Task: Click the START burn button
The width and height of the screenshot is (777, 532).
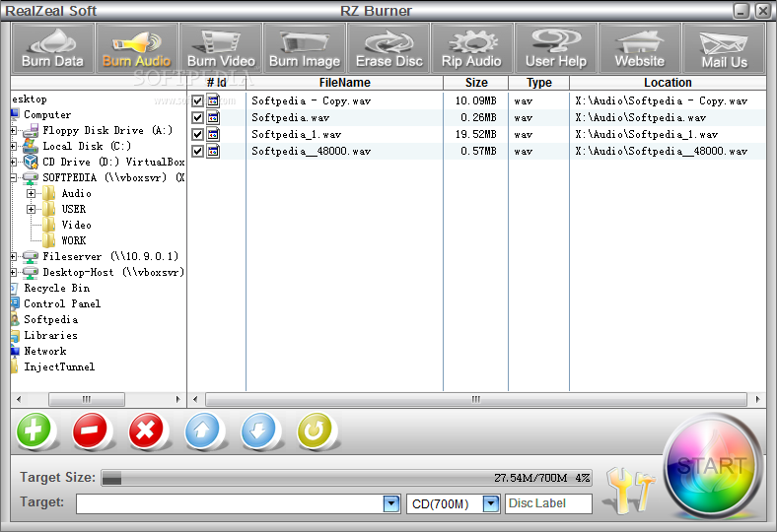Action: pyautogui.click(x=712, y=467)
